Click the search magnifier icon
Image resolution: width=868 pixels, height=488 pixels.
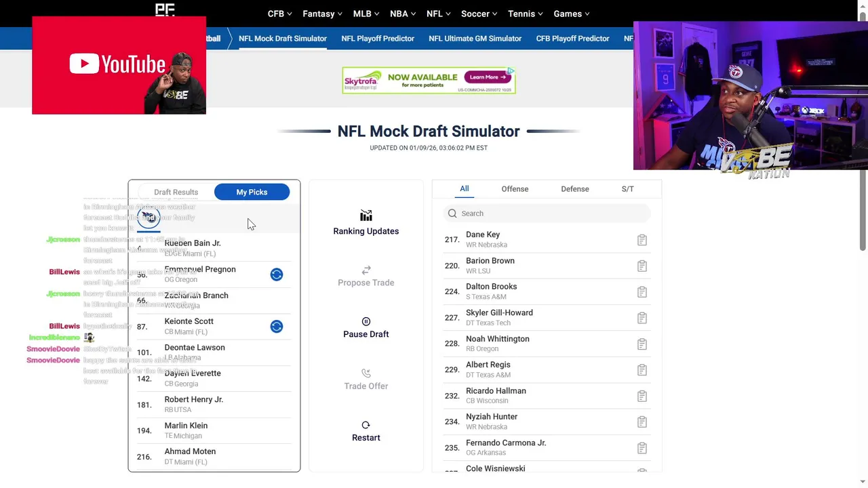tap(452, 213)
